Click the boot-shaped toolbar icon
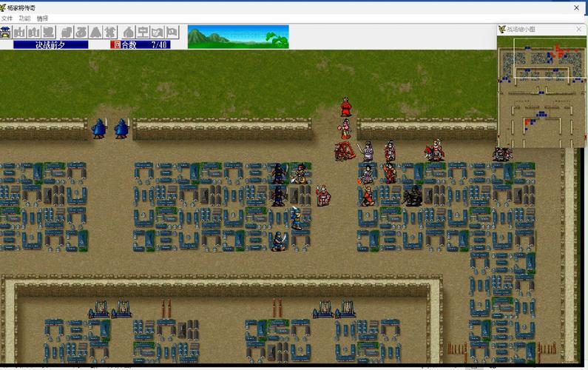The height and width of the screenshot is (370, 588). [66, 32]
